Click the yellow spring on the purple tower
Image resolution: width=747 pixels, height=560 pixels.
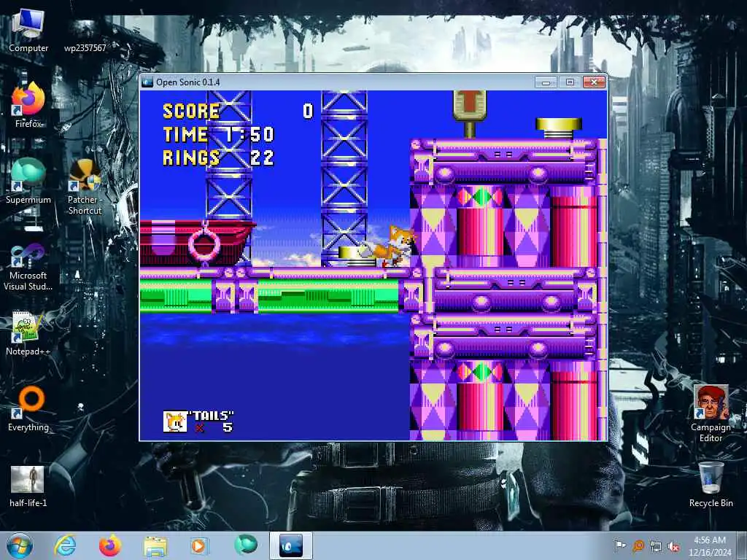[x=558, y=128]
